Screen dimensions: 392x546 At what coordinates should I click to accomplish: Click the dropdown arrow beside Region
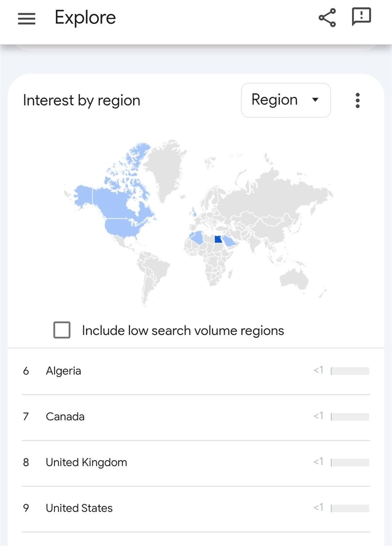pyautogui.click(x=315, y=100)
